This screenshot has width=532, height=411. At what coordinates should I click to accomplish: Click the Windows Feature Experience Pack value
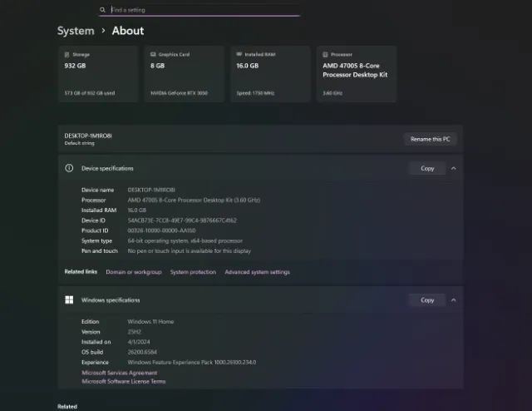[192, 363]
